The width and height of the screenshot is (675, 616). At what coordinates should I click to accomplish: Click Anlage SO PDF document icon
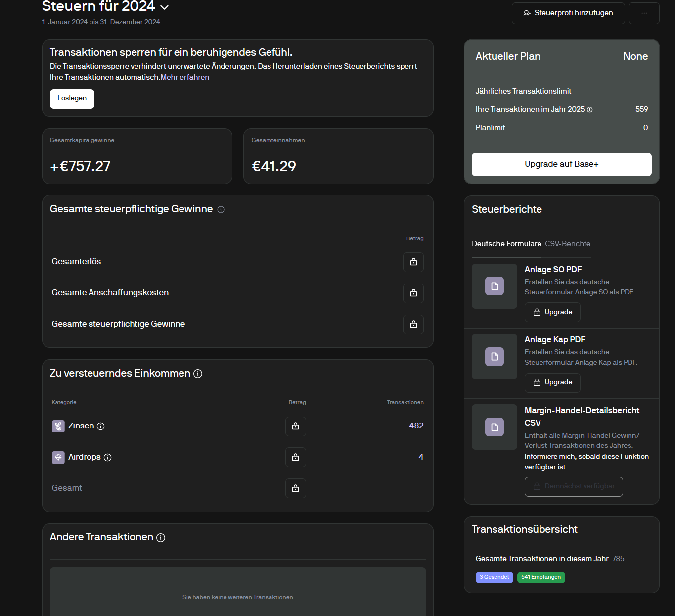click(494, 286)
